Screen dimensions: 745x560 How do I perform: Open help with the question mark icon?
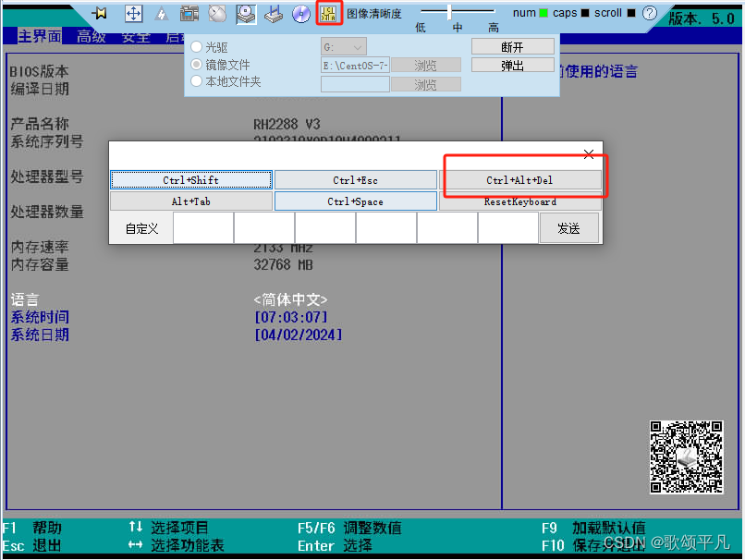coord(649,13)
